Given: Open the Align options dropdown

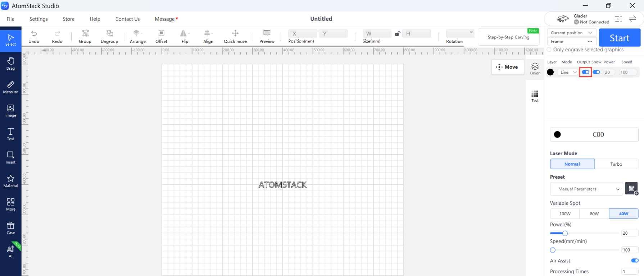Looking at the screenshot, I should click(x=208, y=37).
